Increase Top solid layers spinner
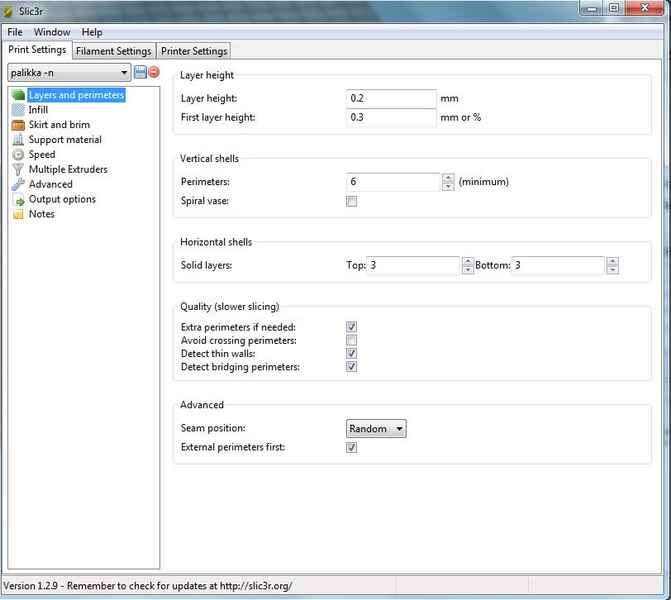 point(468,261)
